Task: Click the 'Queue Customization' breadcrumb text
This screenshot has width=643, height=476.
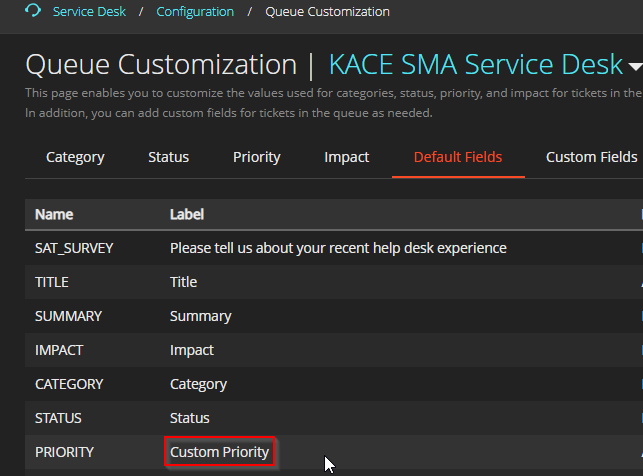Action: [x=327, y=11]
